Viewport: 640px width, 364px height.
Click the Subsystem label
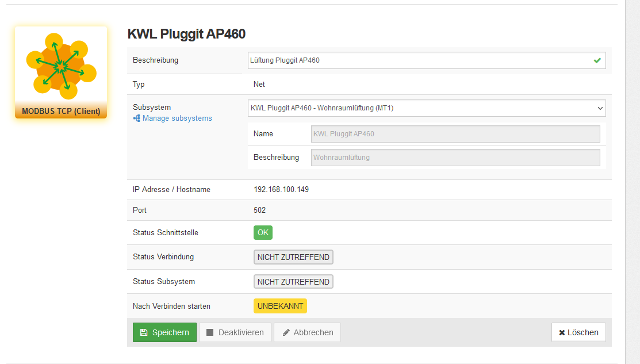tap(152, 108)
